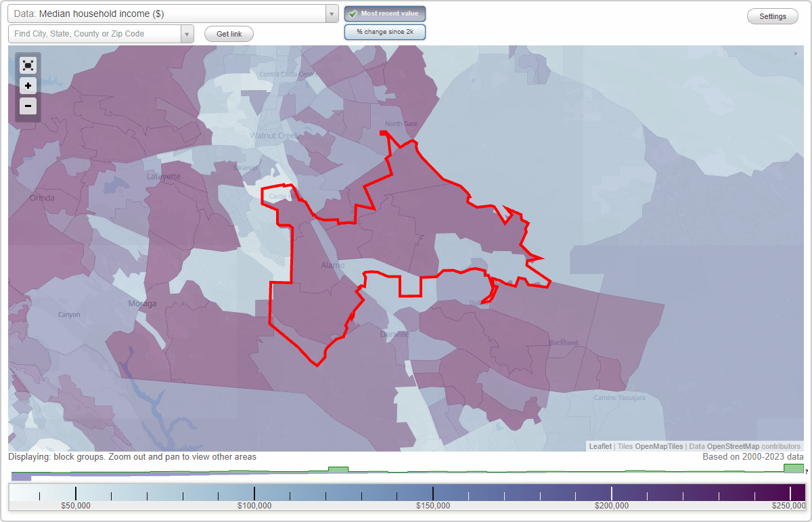Open the Settings panel
Image resolution: width=812 pixels, height=522 pixels.
772,16
